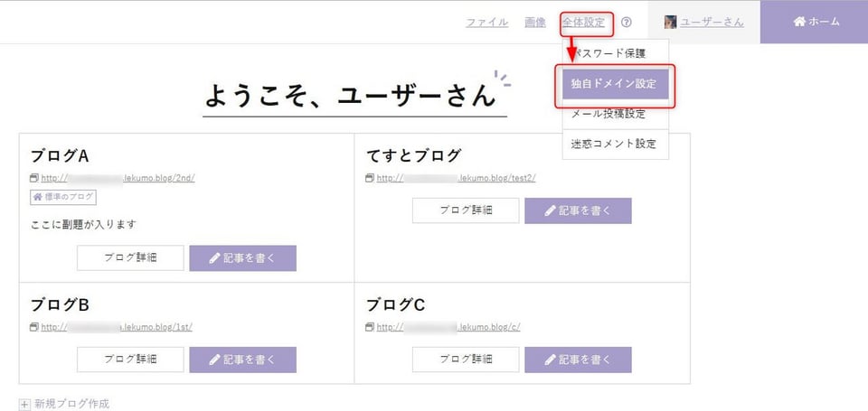868x411 pixels.
Task: Click the copy icon beside ブログB URL
Action: point(34,327)
